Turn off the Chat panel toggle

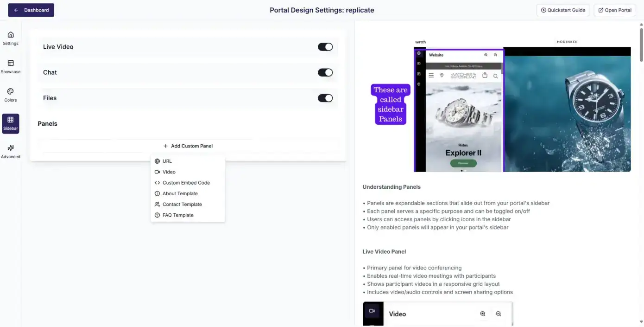(x=325, y=72)
